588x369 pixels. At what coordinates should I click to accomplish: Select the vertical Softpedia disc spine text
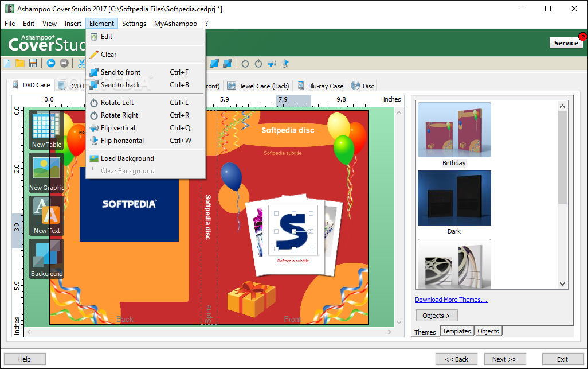click(x=208, y=217)
